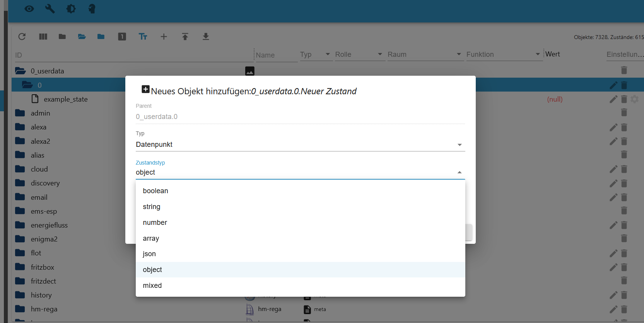This screenshot has width=644, height=323.
Task: Edit the flot object with the pencil
Action: [x=613, y=253]
